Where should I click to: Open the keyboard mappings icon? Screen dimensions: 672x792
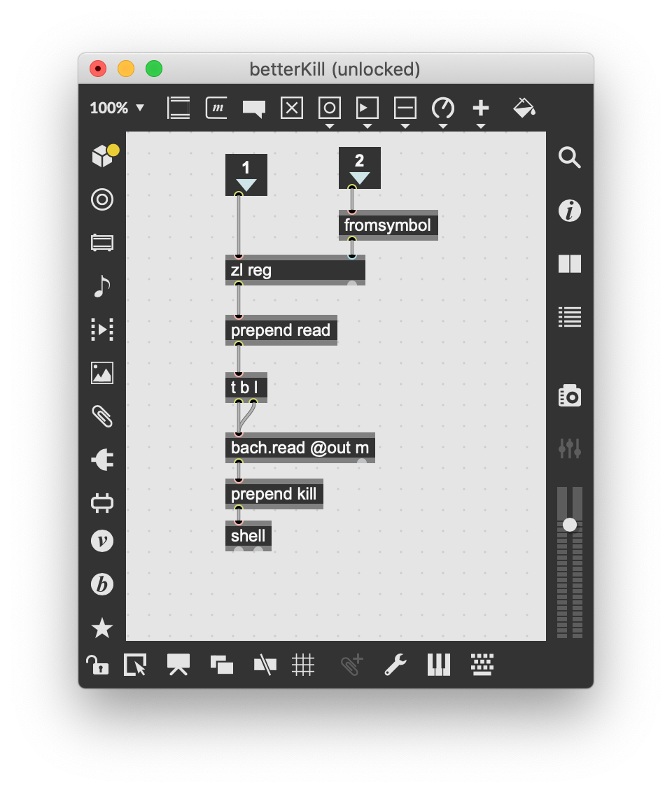[x=482, y=665]
